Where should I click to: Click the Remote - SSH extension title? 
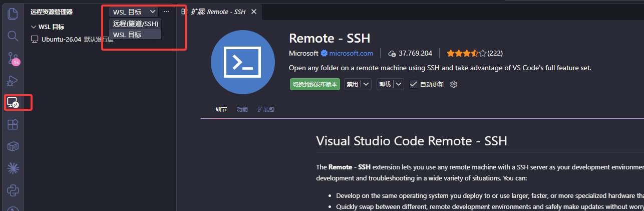(x=330, y=38)
